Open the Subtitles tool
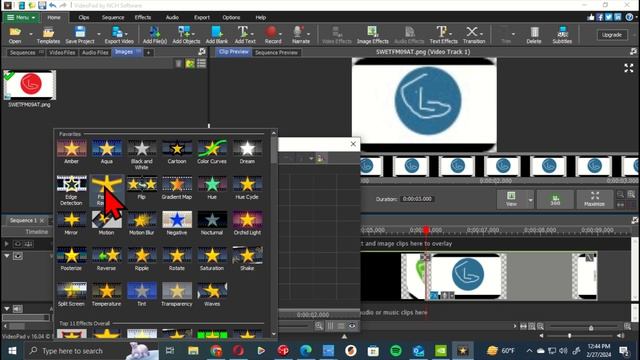Viewport: 640px width, 360px height. click(x=562, y=35)
